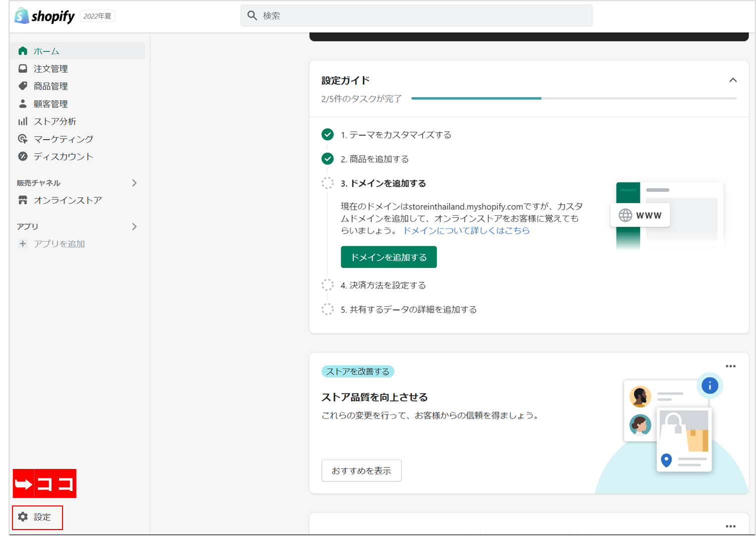
Task: Click the orders inbox icon
Action: (x=23, y=69)
